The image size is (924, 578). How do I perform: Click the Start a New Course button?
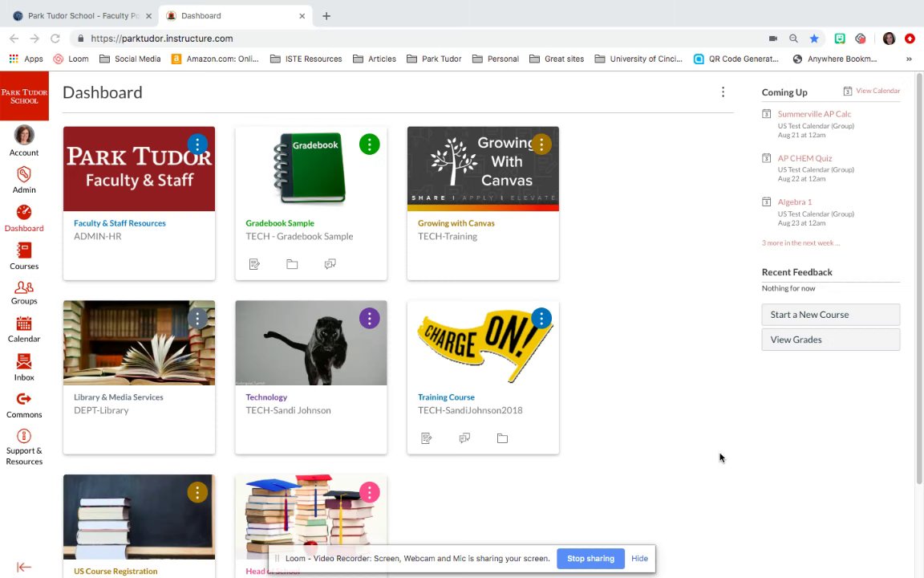click(x=830, y=315)
